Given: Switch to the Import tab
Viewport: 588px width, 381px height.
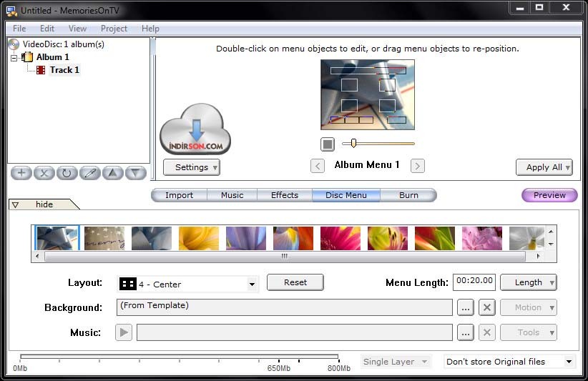Looking at the screenshot, I should tap(180, 195).
